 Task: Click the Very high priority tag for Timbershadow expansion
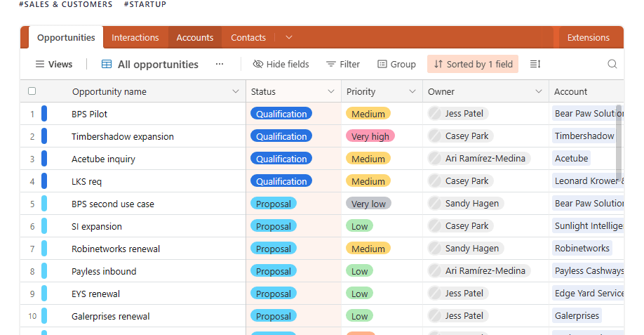[370, 136]
